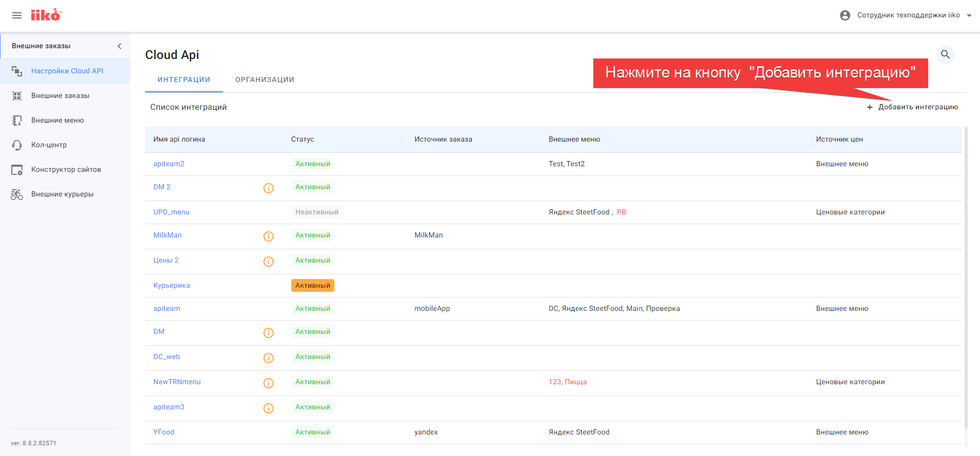Click the Конструктор сайтов icon
Viewport: 980px width, 456px height.
pyautogui.click(x=17, y=170)
